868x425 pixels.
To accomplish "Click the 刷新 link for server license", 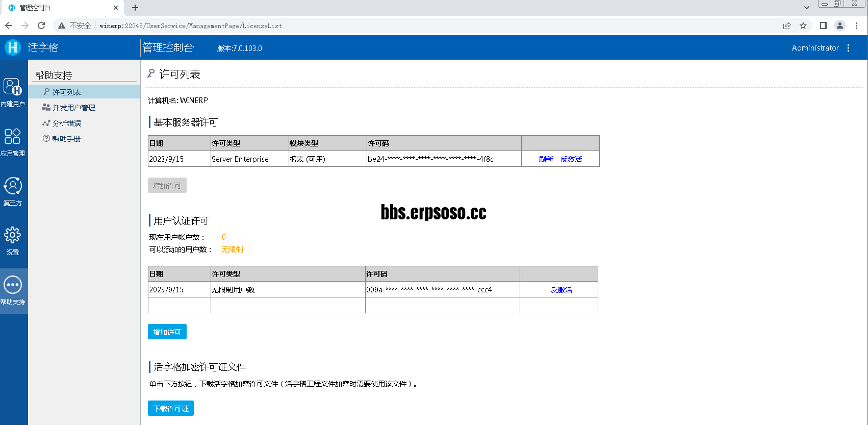I will (546, 159).
